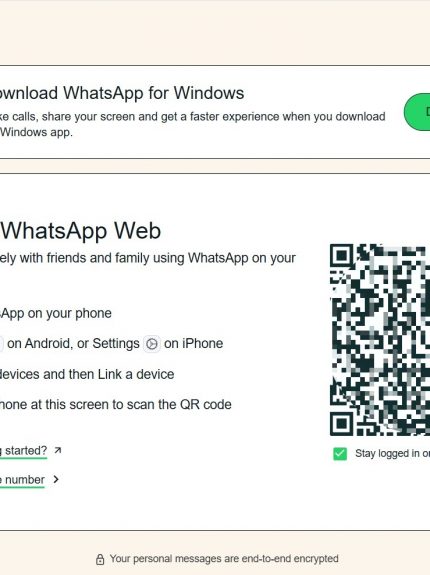Click the 'App on your phone' step text
Viewport: 430px width, 575px height.
coord(56,314)
